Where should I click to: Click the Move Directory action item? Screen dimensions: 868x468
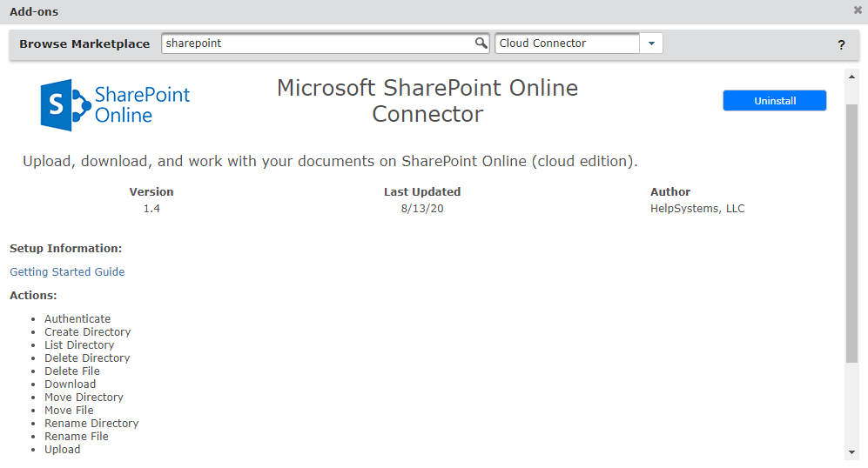click(84, 398)
